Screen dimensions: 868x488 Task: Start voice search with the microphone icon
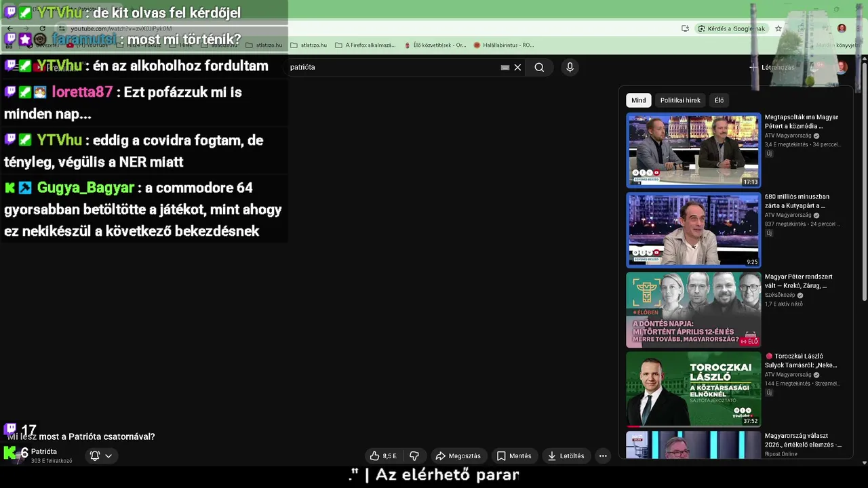pos(570,67)
